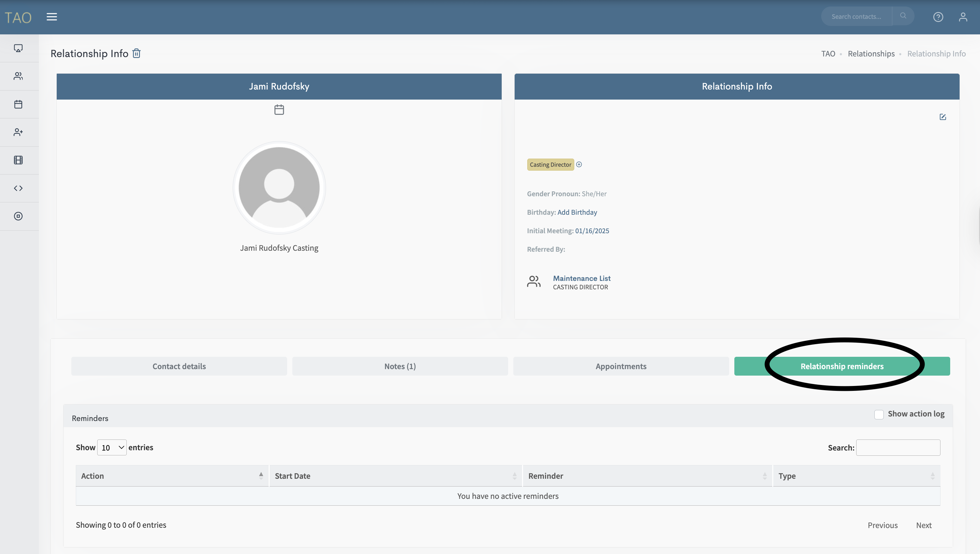This screenshot has height=554, width=980.
Task: Click the add contact sidebar icon
Action: coord(18,132)
